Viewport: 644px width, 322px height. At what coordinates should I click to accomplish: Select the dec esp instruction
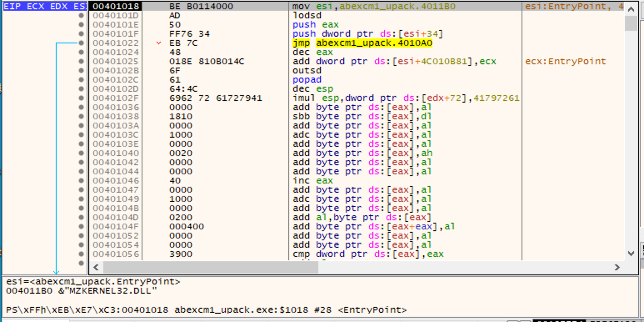tap(312, 89)
